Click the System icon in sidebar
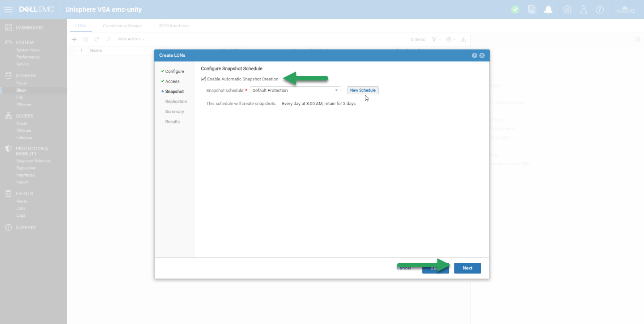Viewport: 644px width, 324px height. click(x=8, y=42)
